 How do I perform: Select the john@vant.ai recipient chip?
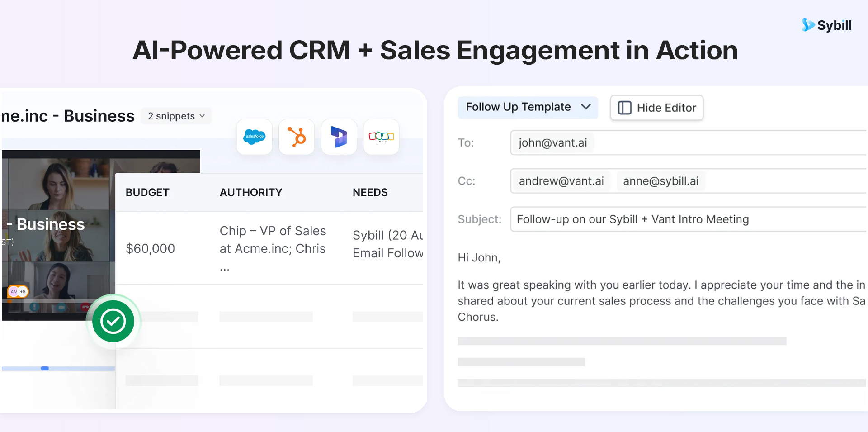(x=553, y=143)
